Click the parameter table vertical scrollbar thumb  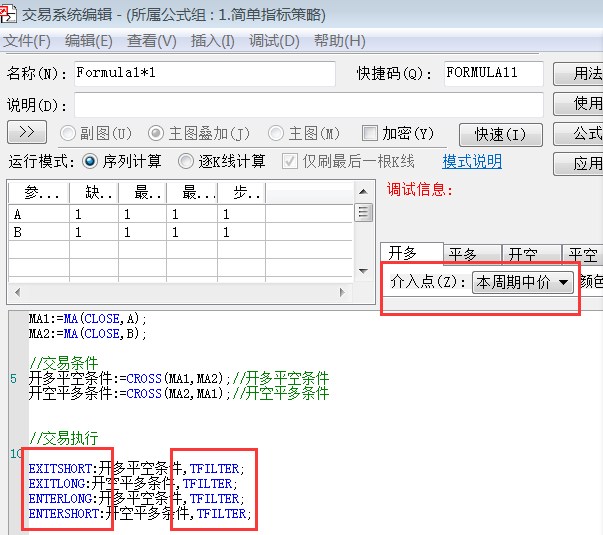(x=363, y=212)
